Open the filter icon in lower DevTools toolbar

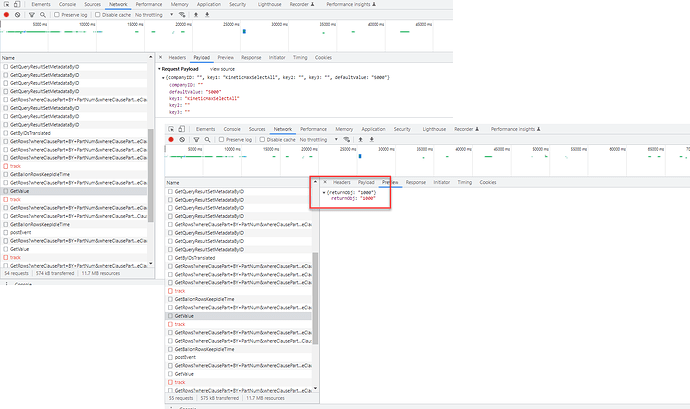(x=196, y=140)
